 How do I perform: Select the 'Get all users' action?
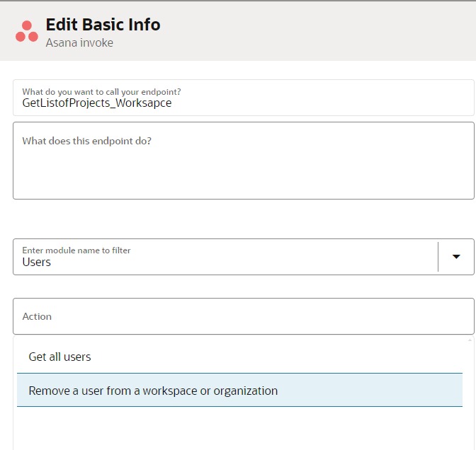click(60, 357)
